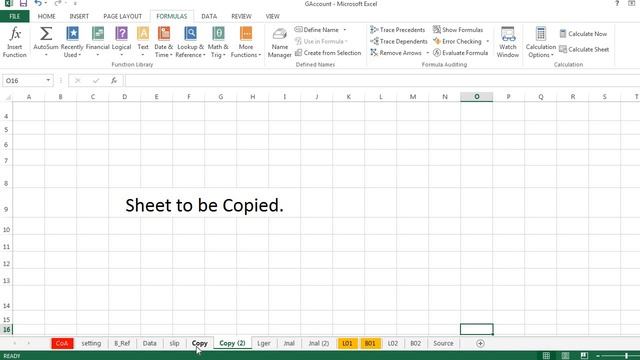The image size is (640, 360).
Task: Open the Logical functions menu
Action: [121, 42]
